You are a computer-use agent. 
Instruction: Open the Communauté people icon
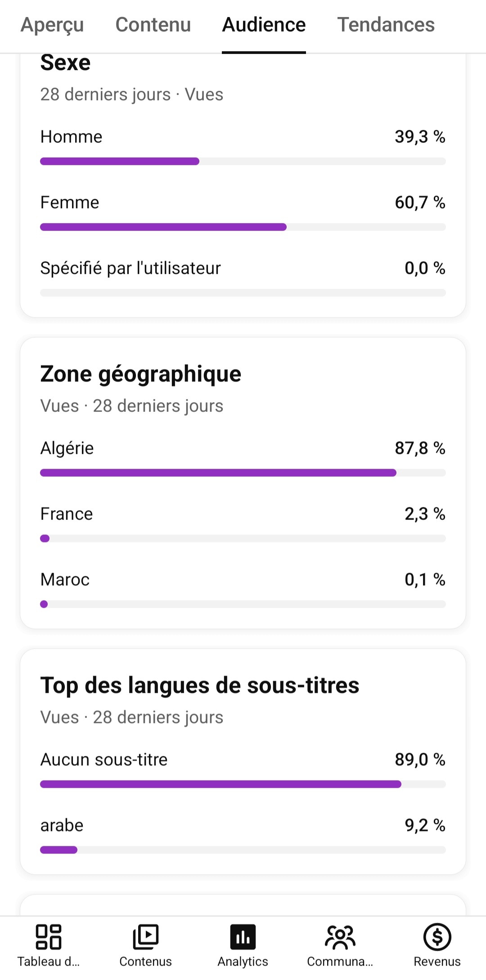coord(340,936)
